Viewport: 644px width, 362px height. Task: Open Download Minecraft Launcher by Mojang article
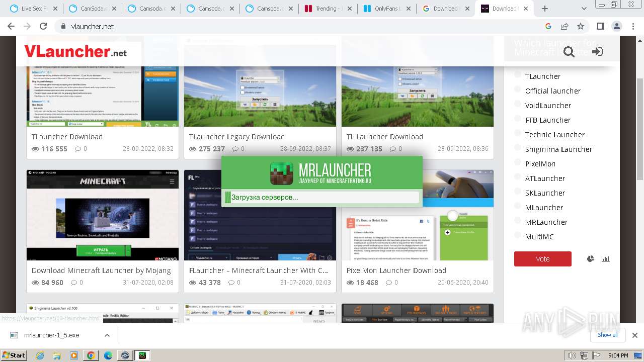click(101, 270)
